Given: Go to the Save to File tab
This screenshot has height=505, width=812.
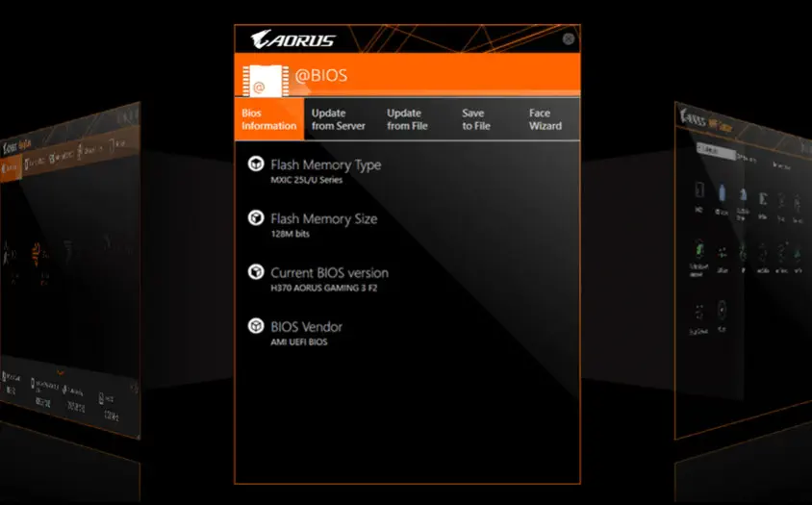Looking at the screenshot, I should [x=475, y=119].
